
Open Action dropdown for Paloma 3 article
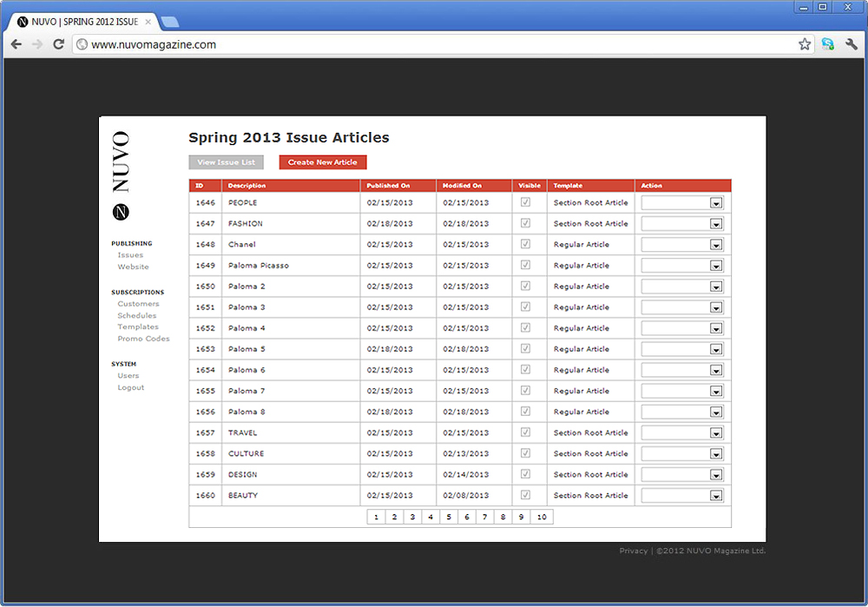[682, 307]
